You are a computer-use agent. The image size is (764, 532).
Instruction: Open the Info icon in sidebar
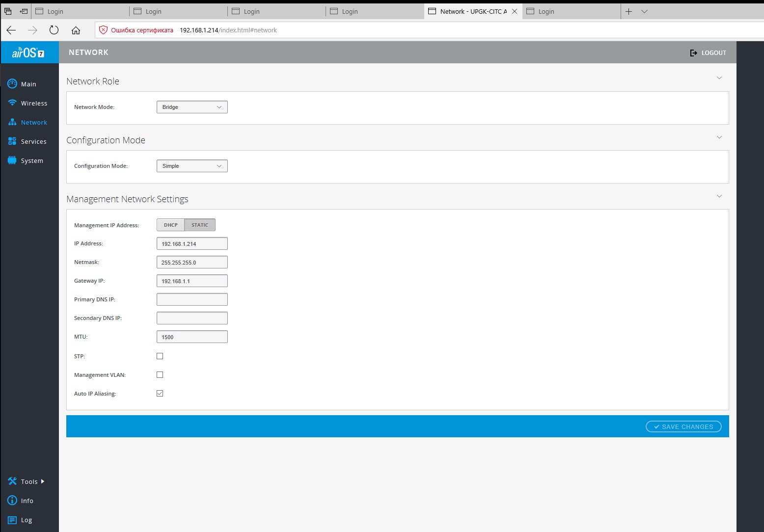pos(12,501)
